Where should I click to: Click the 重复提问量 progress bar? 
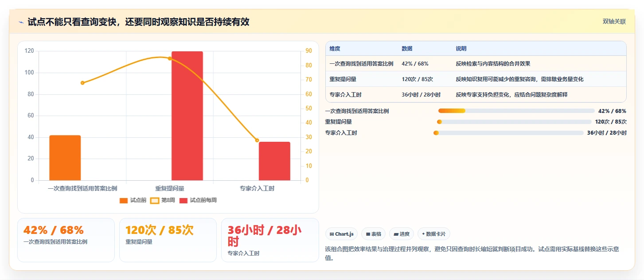514,122
